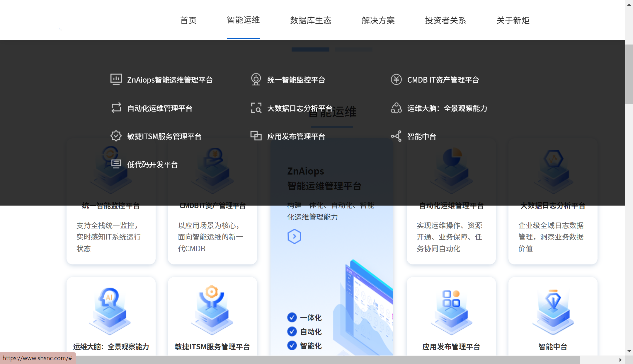
Task: Click the second carousel indicator bar
Action: [353, 49]
